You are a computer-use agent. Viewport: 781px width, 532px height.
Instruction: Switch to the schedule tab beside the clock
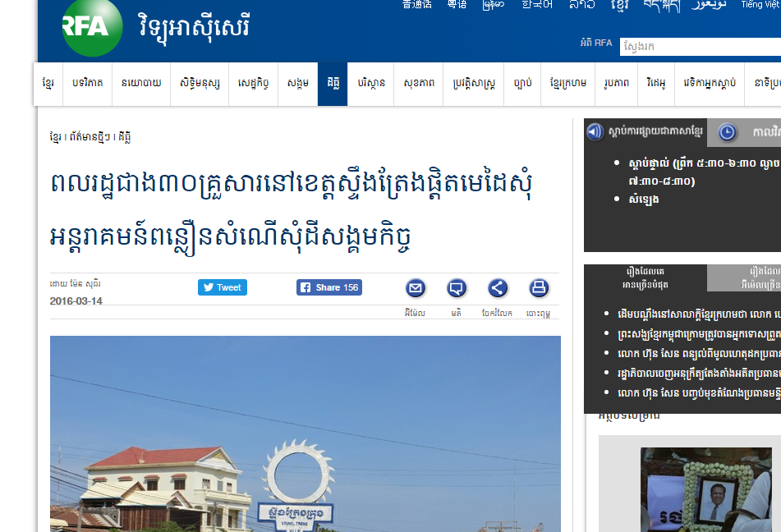point(744,132)
